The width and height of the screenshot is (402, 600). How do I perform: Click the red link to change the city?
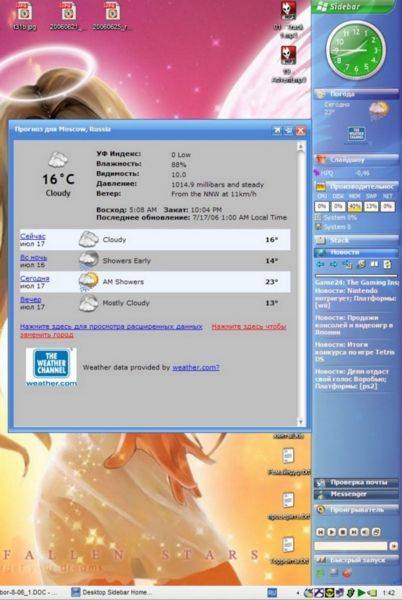[249, 326]
